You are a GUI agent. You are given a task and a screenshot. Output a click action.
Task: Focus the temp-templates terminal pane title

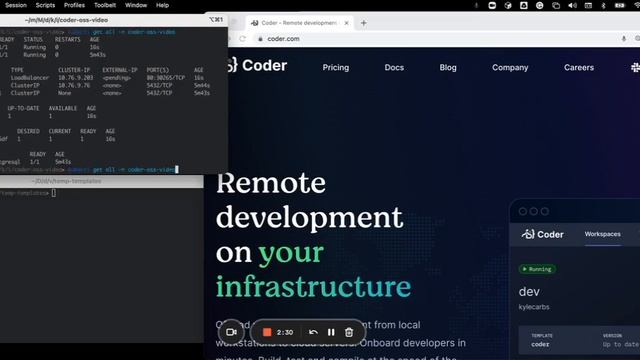pos(67,181)
